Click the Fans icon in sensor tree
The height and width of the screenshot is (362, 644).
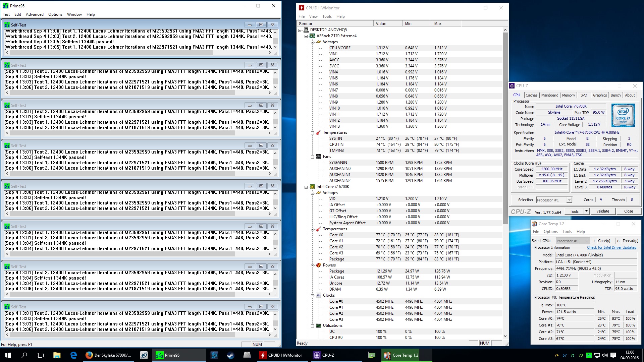tap(318, 157)
